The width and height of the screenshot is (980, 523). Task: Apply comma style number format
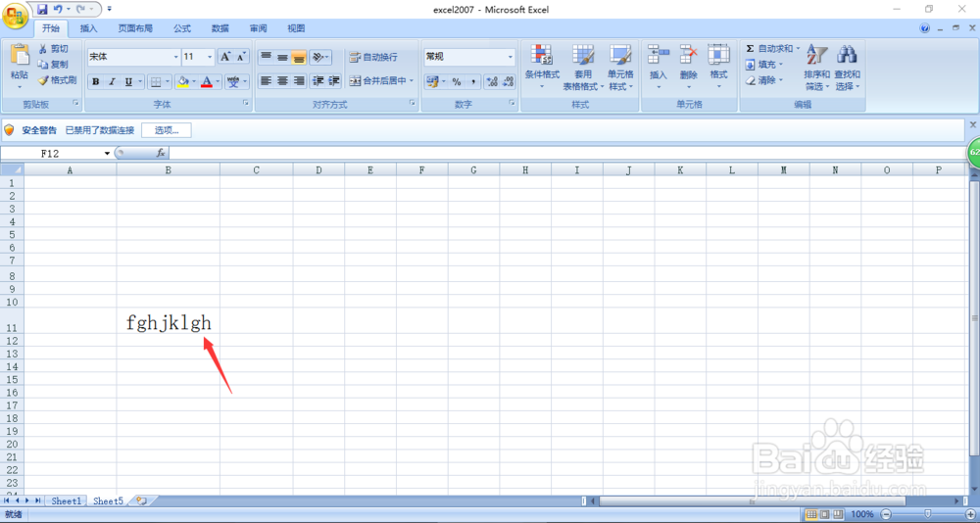(473, 82)
